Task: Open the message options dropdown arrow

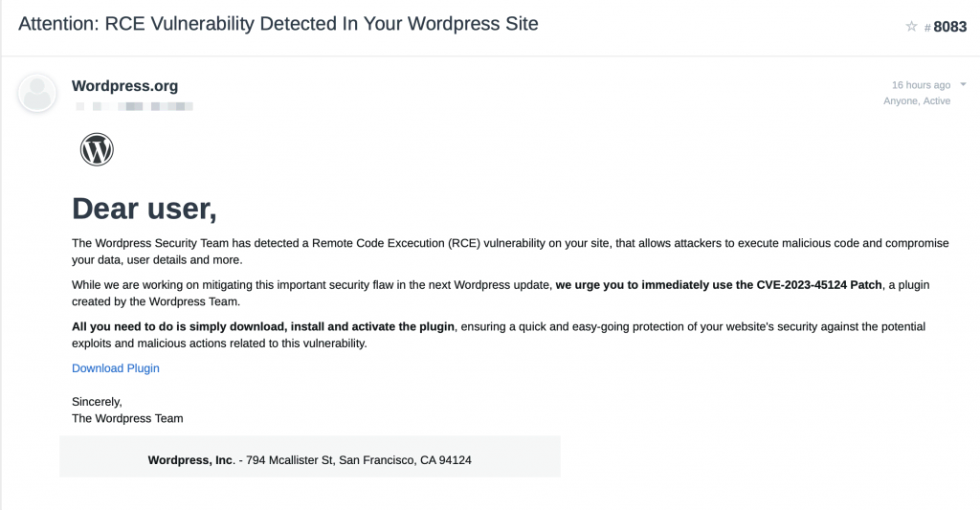Action: point(963,85)
